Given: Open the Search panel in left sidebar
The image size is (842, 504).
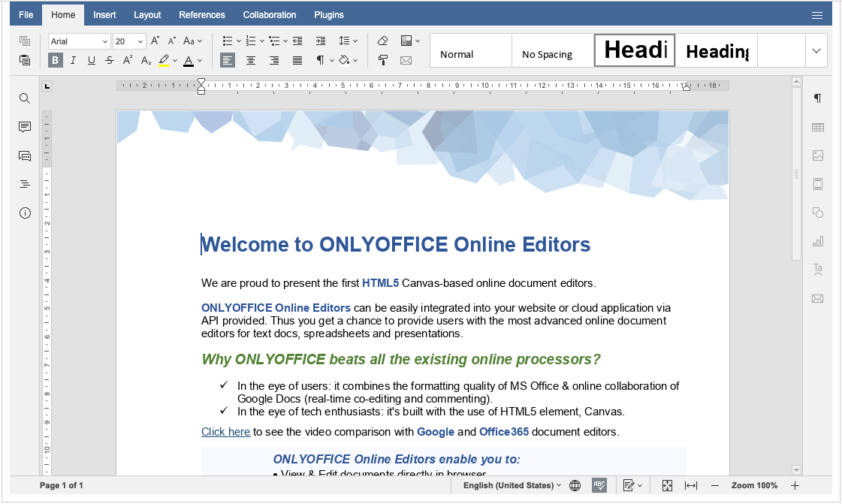Looking at the screenshot, I should pyautogui.click(x=25, y=98).
